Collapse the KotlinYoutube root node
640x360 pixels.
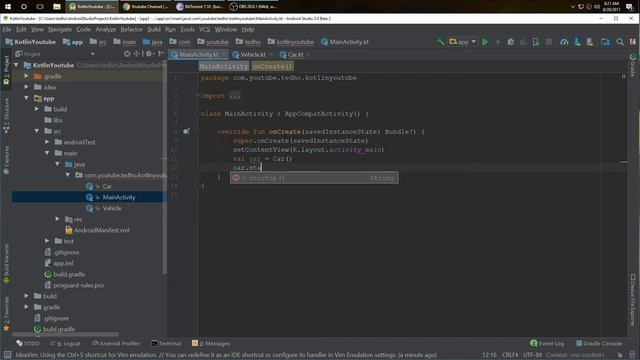(16, 65)
